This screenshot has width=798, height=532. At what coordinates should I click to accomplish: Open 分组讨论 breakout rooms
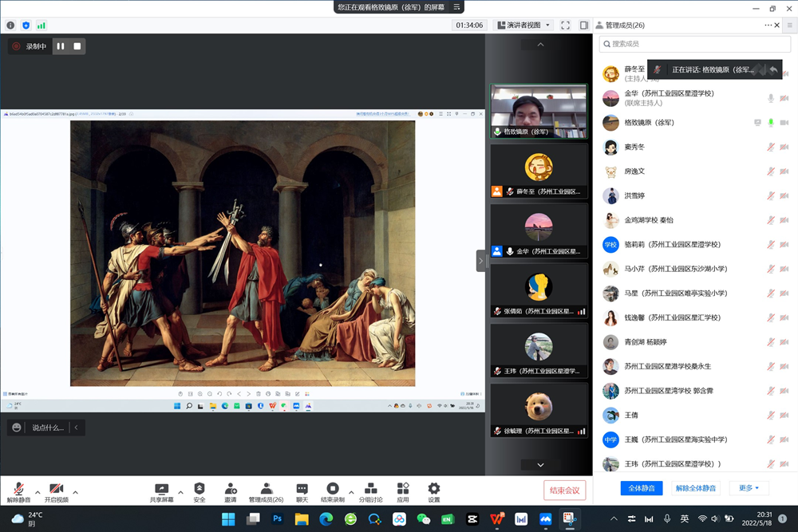click(x=370, y=492)
